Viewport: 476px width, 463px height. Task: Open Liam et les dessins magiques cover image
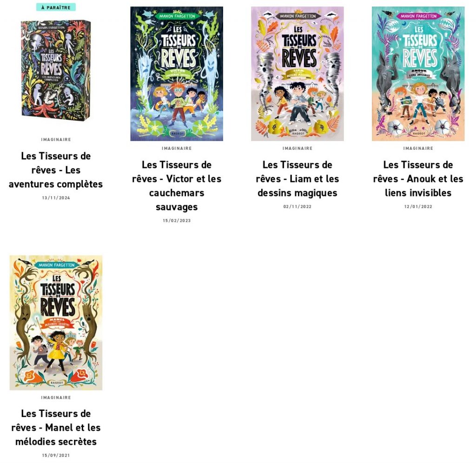297,74
